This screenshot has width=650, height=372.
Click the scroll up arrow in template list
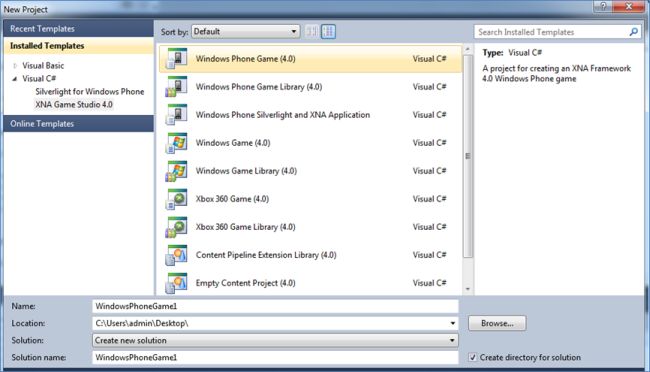[468, 49]
